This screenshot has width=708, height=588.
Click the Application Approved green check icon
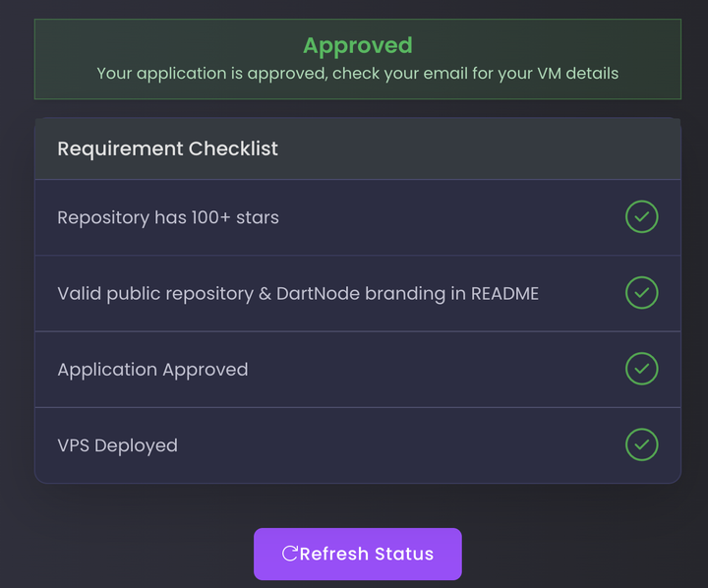pyautogui.click(x=641, y=369)
